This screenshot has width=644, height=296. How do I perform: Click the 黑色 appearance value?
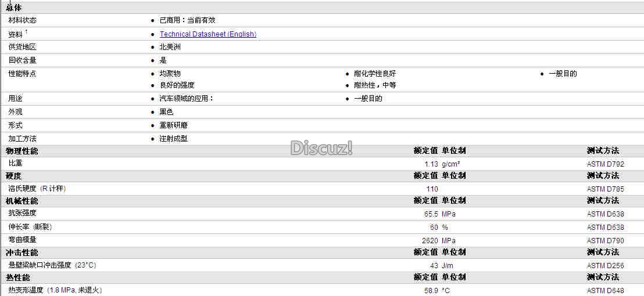click(166, 112)
